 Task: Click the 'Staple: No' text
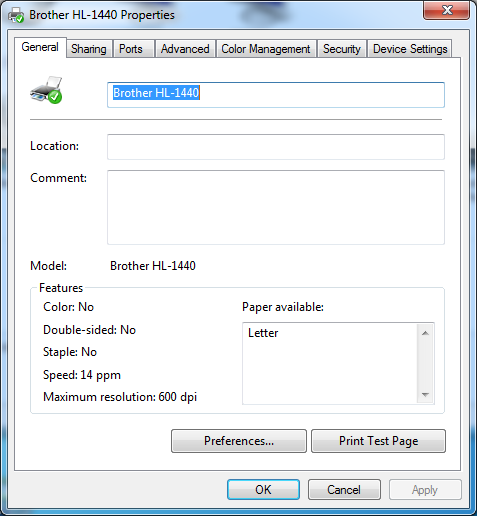click(x=70, y=352)
